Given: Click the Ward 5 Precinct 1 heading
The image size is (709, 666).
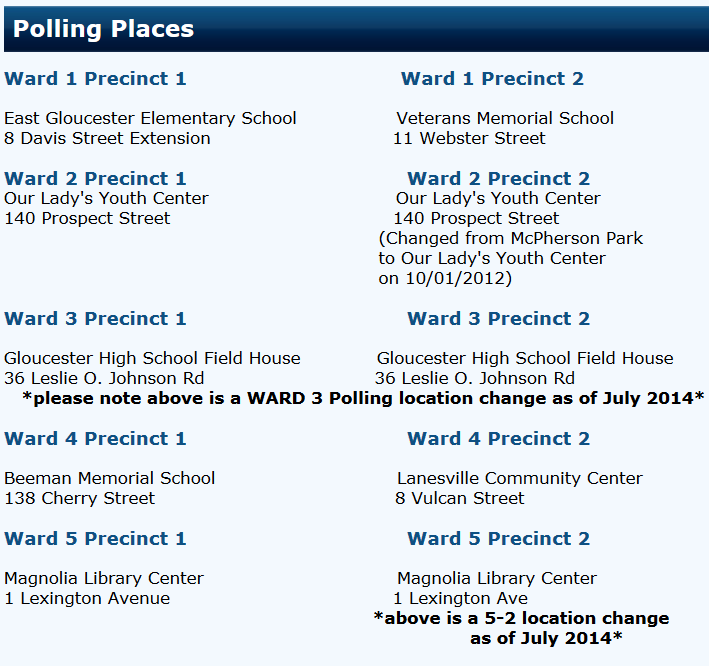Looking at the screenshot, I should click(95, 539).
